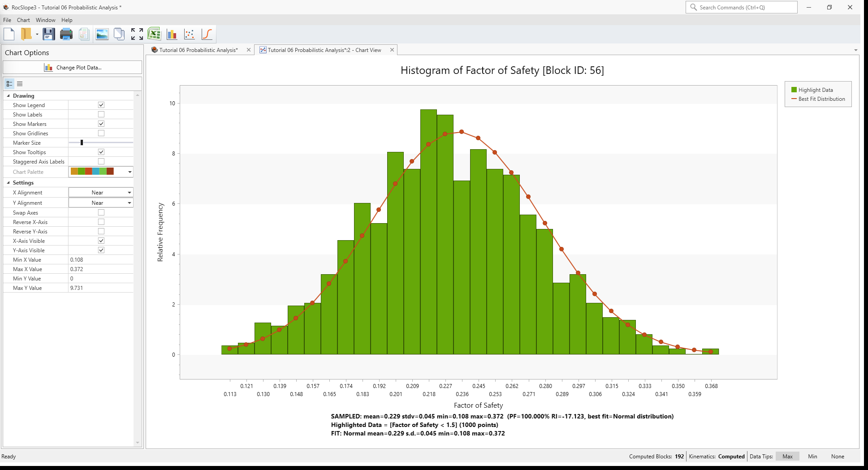Click the Chart Palette color strip
This screenshot has width=868, height=470.
[x=92, y=171]
